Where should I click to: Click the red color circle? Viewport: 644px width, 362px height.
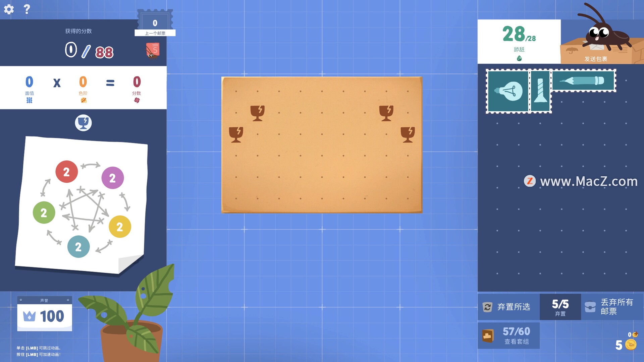66,172
